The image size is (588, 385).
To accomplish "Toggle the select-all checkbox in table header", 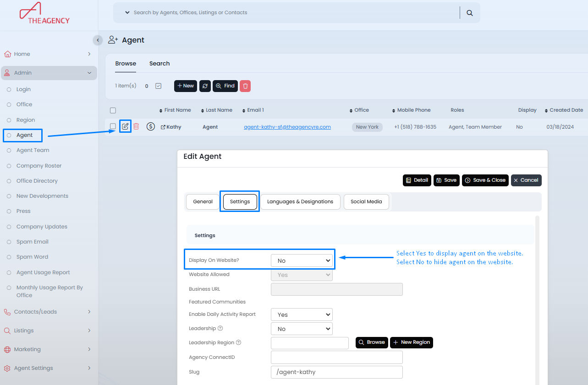I will tap(113, 110).
